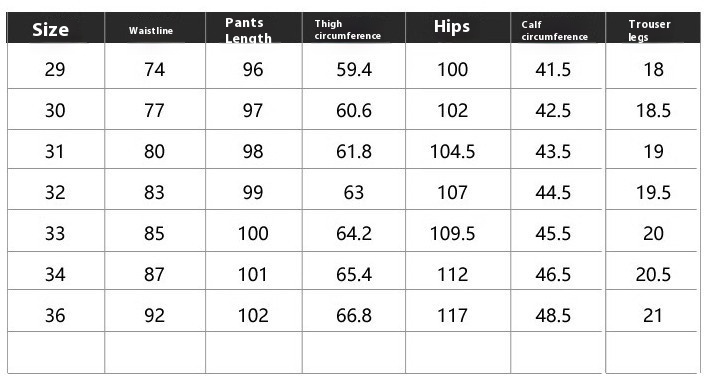Image resolution: width=705 pixels, height=380 pixels.
Task: Select calf circumference value 46.5
Action: pos(553,275)
